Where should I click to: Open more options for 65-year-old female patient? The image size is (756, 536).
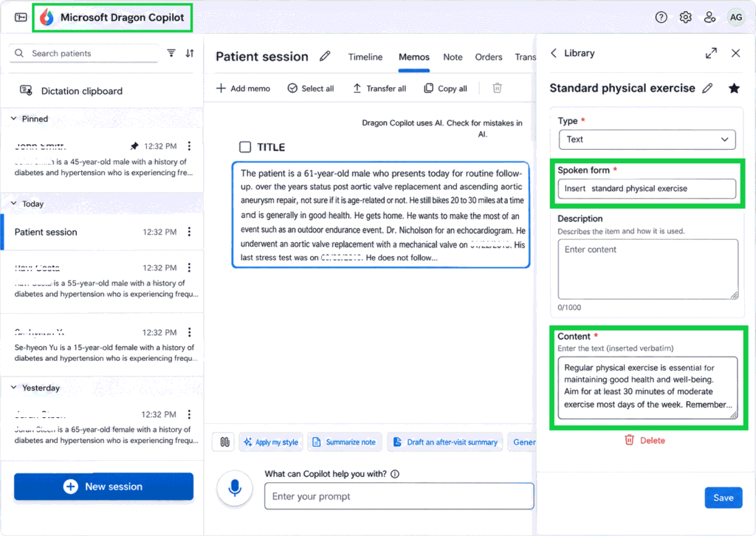(189, 414)
